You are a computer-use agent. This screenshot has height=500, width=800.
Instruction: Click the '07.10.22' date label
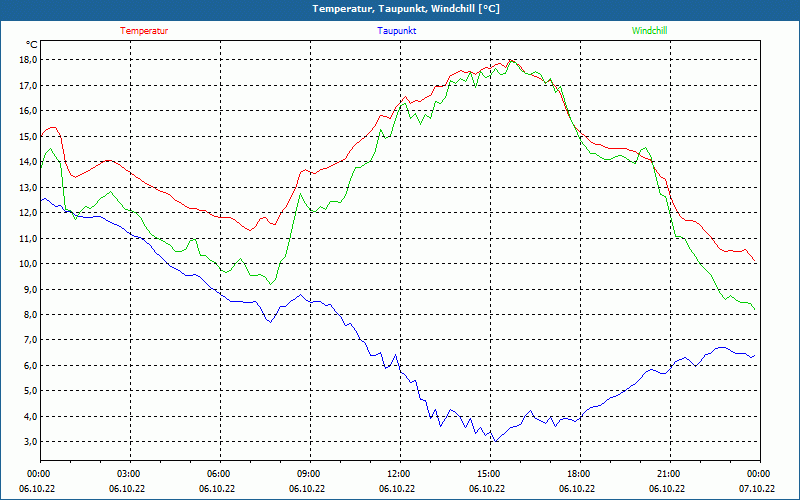click(757, 489)
